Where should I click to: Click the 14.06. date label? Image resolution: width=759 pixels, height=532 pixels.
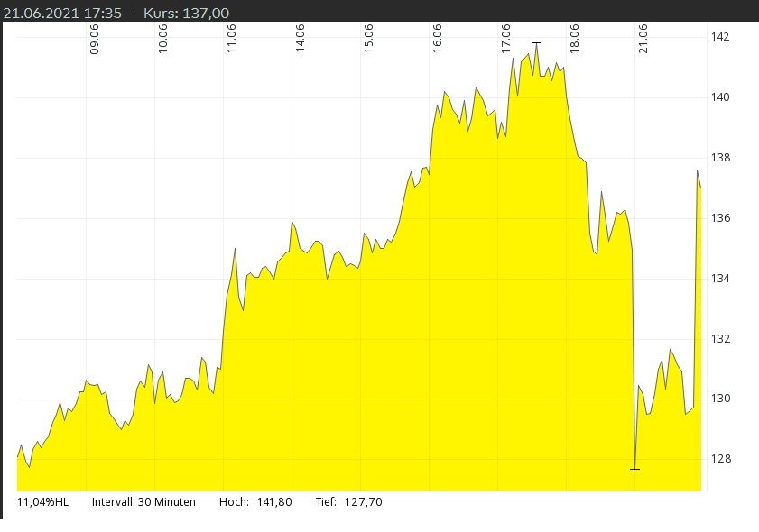(301, 39)
